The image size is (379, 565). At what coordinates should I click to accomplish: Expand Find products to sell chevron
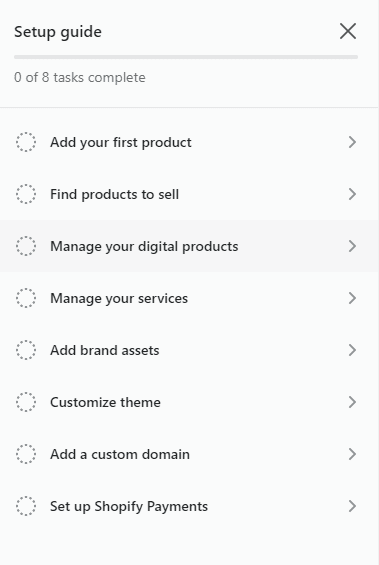352,194
